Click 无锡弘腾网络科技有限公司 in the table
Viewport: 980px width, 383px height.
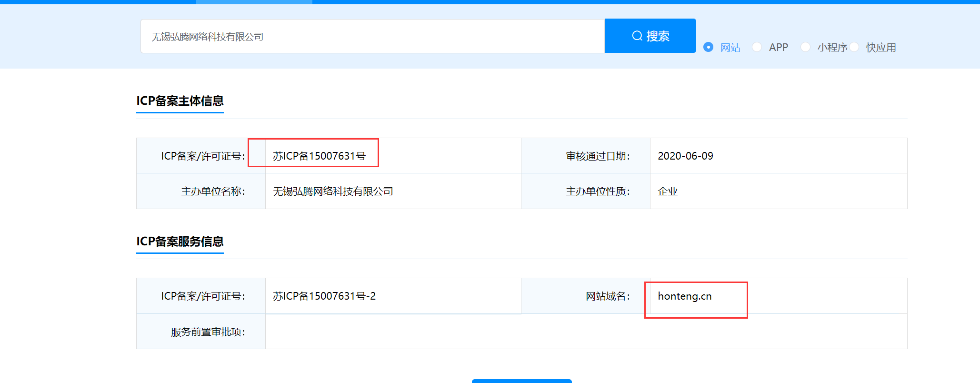(332, 191)
